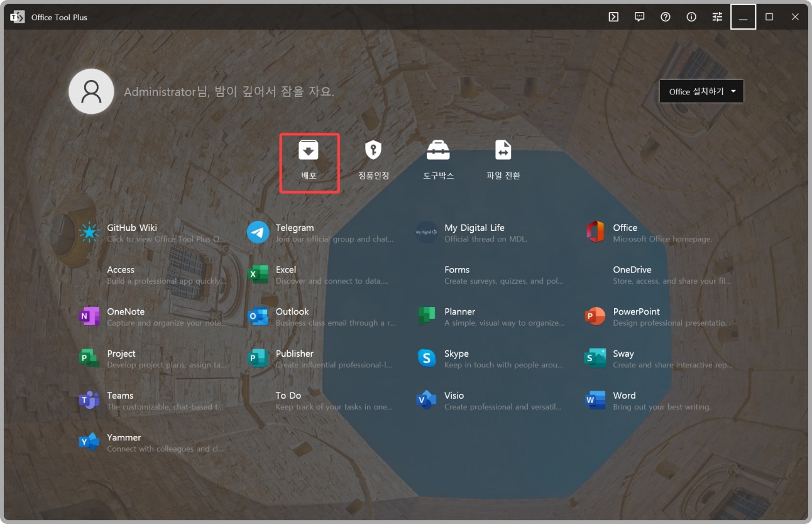Open the 도구박스 toolbox icon

438,150
